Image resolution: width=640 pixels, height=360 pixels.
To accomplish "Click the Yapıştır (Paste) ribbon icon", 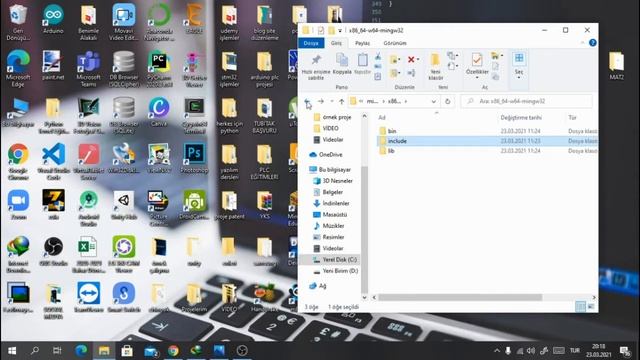I will (x=362, y=60).
